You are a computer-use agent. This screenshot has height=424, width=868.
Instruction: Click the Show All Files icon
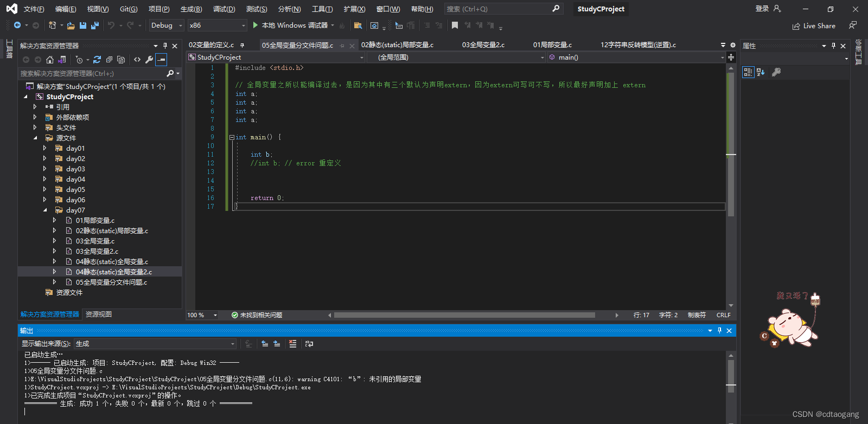coord(121,60)
